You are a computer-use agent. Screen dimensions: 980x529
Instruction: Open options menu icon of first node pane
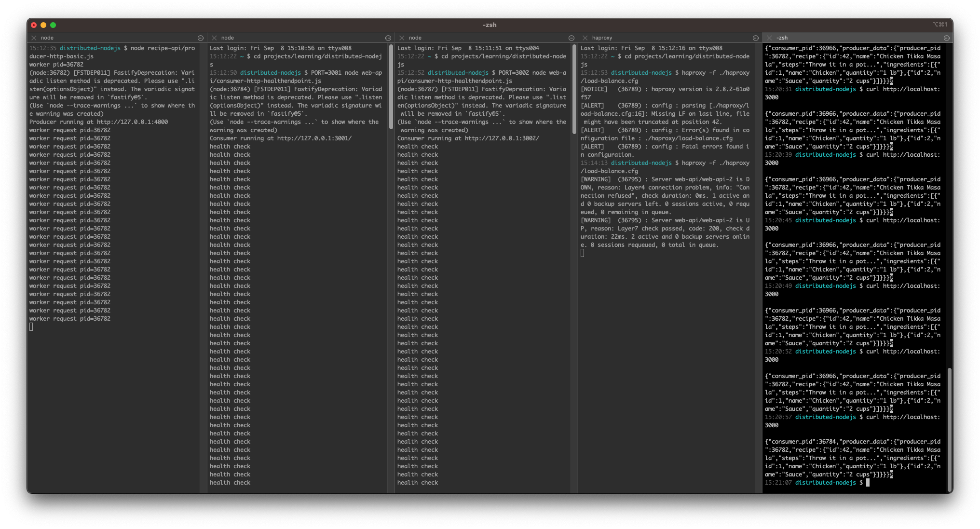[201, 38]
